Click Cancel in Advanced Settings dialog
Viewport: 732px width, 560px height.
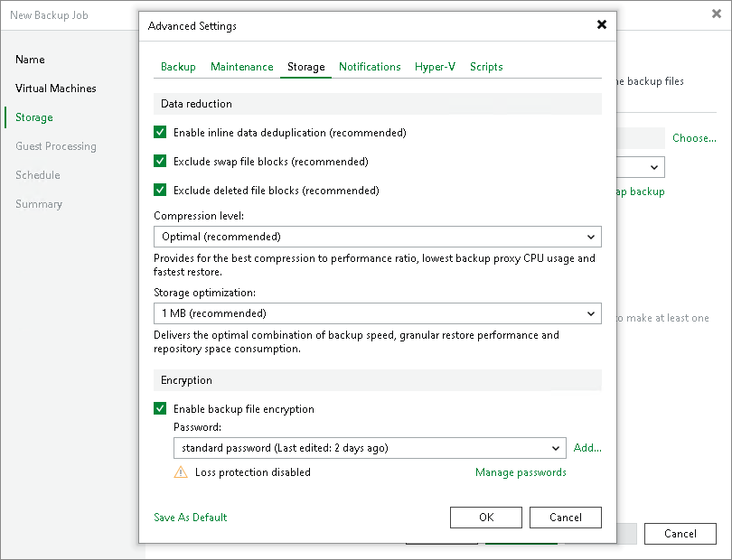(x=566, y=518)
